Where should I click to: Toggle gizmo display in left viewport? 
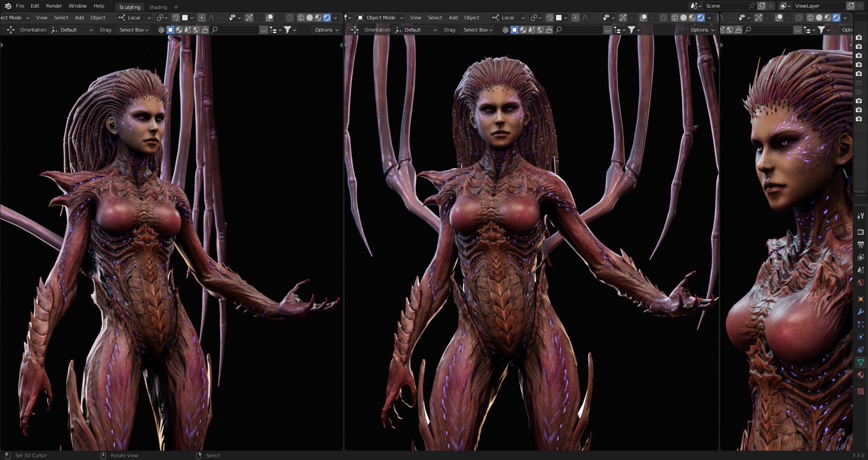tap(249, 18)
